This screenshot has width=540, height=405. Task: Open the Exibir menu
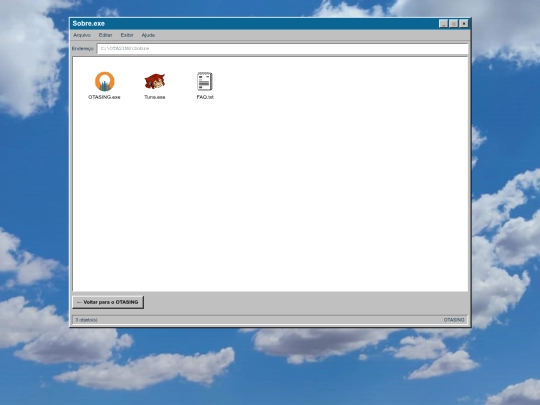point(127,35)
